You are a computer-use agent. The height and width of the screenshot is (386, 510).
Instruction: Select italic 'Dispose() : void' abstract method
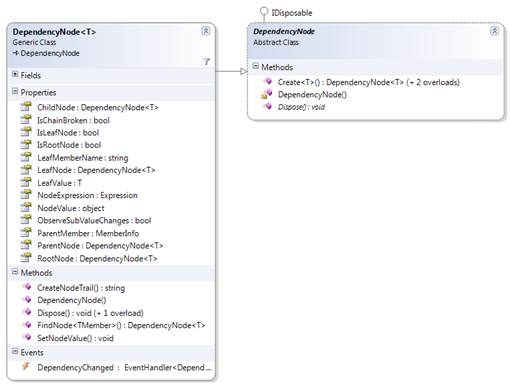(x=301, y=107)
